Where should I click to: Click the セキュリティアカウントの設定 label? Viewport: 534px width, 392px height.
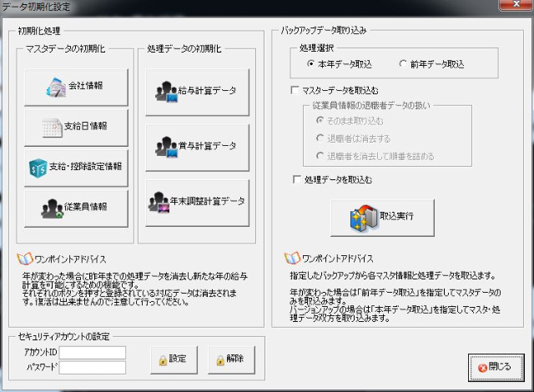click(x=63, y=336)
